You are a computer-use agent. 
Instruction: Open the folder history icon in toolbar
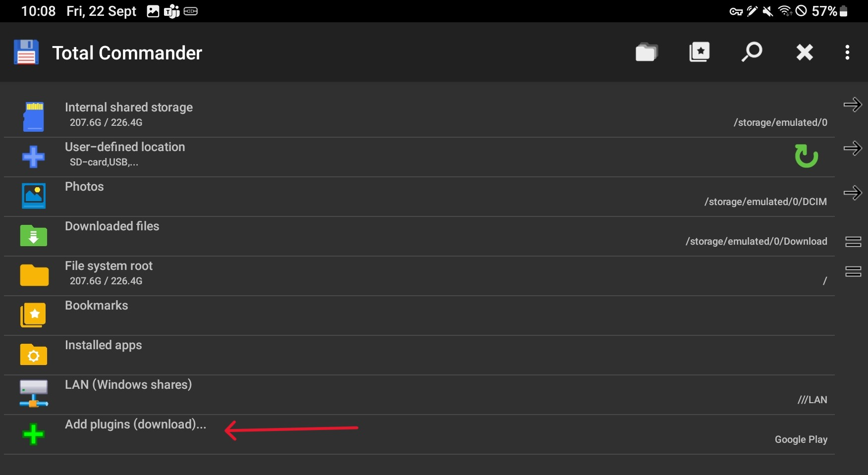click(x=647, y=52)
